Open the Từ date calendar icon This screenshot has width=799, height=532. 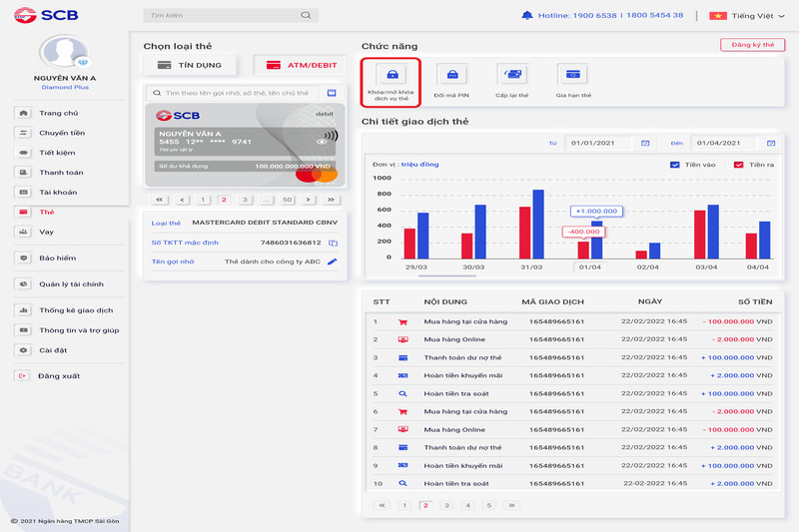click(x=645, y=143)
